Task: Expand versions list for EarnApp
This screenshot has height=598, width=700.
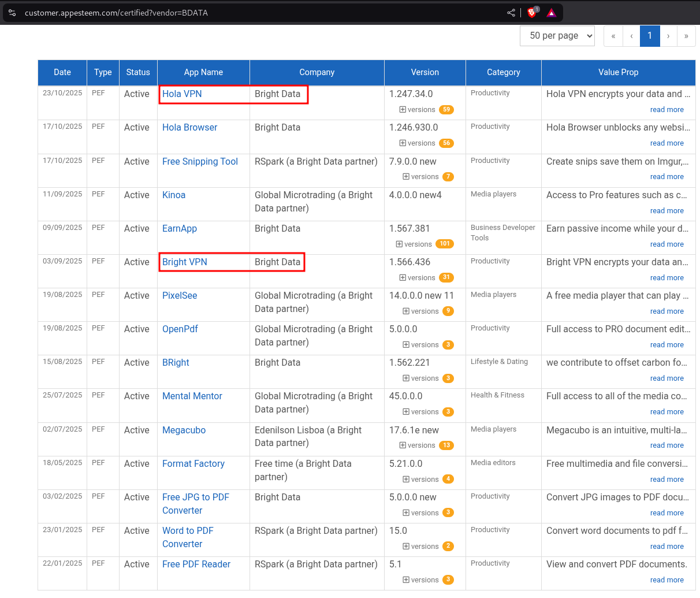Action: 414,244
